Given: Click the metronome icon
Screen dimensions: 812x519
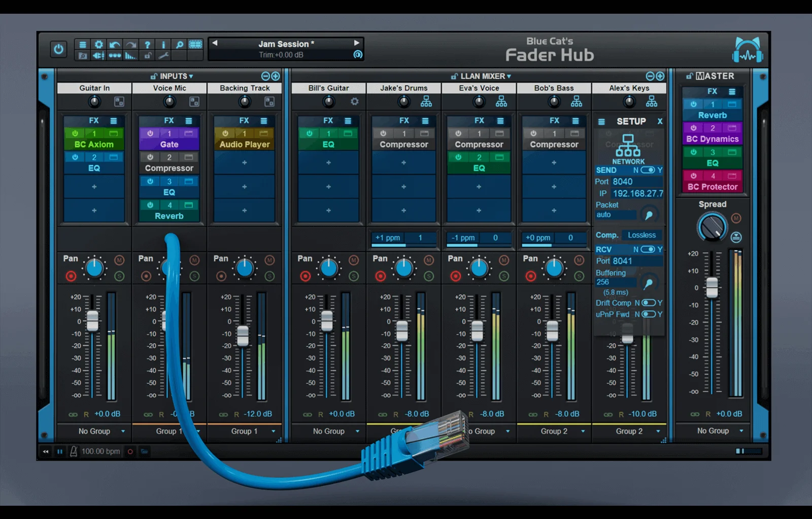Looking at the screenshot, I should click(x=74, y=451).
